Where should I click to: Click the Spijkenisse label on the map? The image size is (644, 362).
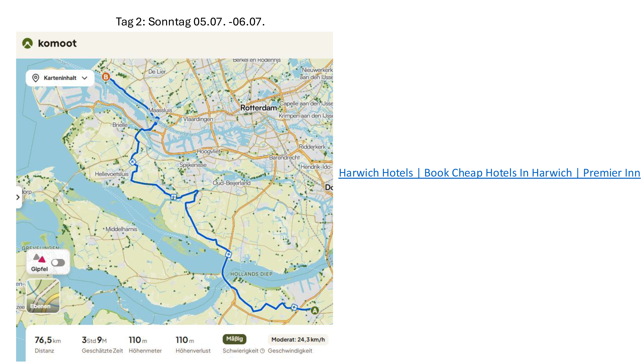193,165
